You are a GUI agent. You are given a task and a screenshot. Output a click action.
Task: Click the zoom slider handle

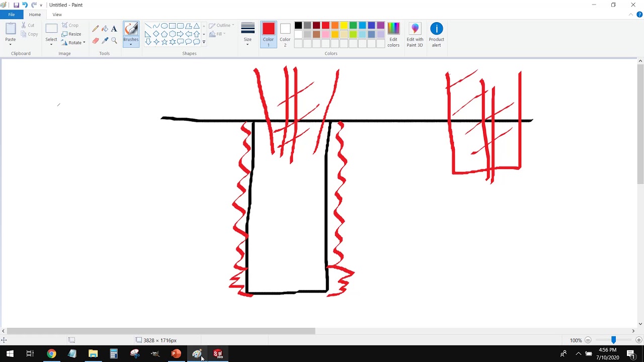point(613,340)
